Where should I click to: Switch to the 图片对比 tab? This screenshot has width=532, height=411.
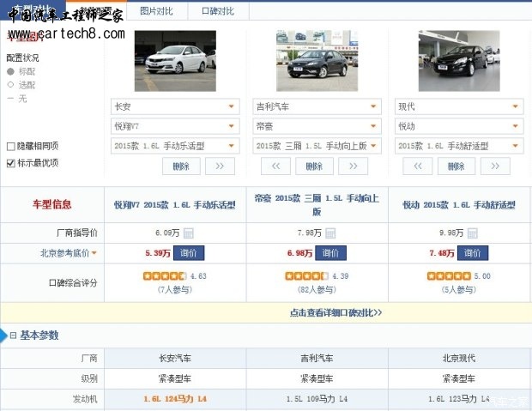tap(156, 11)
